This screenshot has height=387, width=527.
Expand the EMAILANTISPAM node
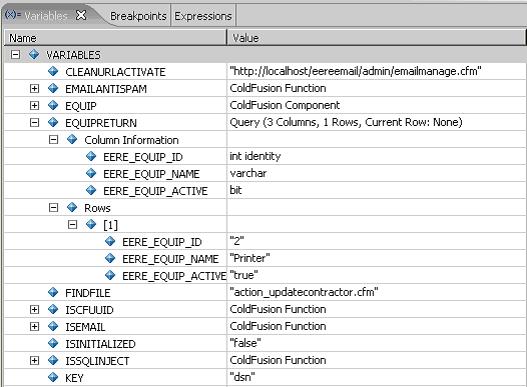[34, 88]
